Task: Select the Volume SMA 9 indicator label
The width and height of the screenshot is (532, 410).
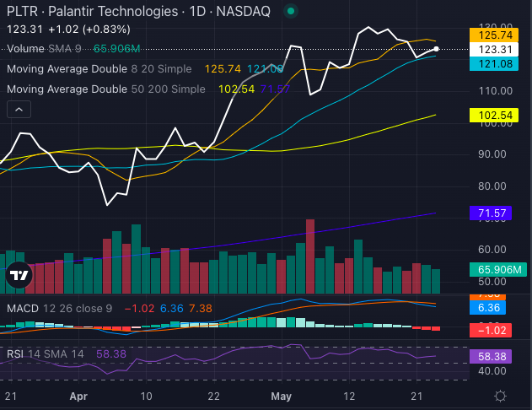Action: [x=44, y=49]
